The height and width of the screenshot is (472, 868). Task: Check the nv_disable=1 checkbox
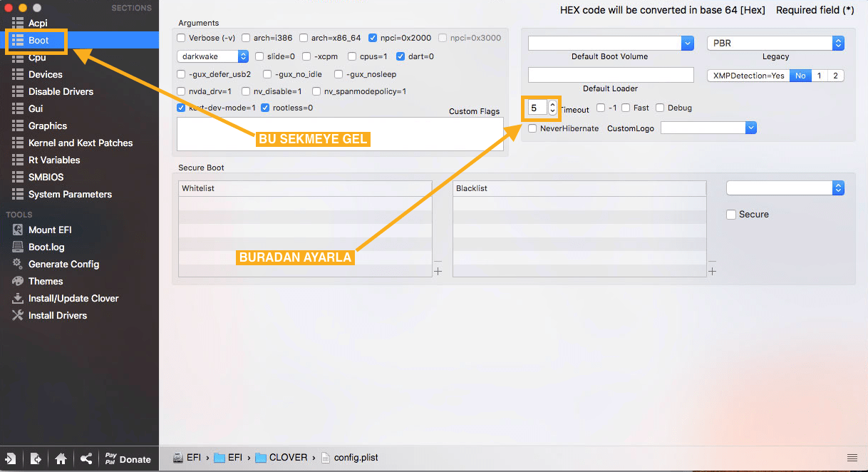246,91
